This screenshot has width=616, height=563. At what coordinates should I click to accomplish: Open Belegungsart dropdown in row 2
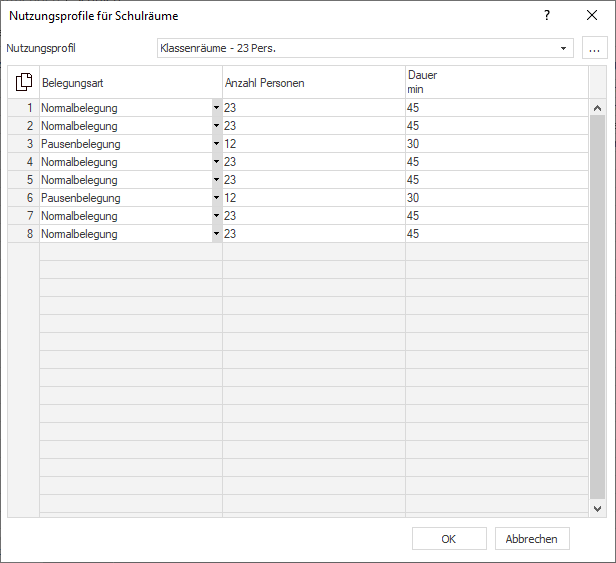pyautogui.click(x=216, y=126)
